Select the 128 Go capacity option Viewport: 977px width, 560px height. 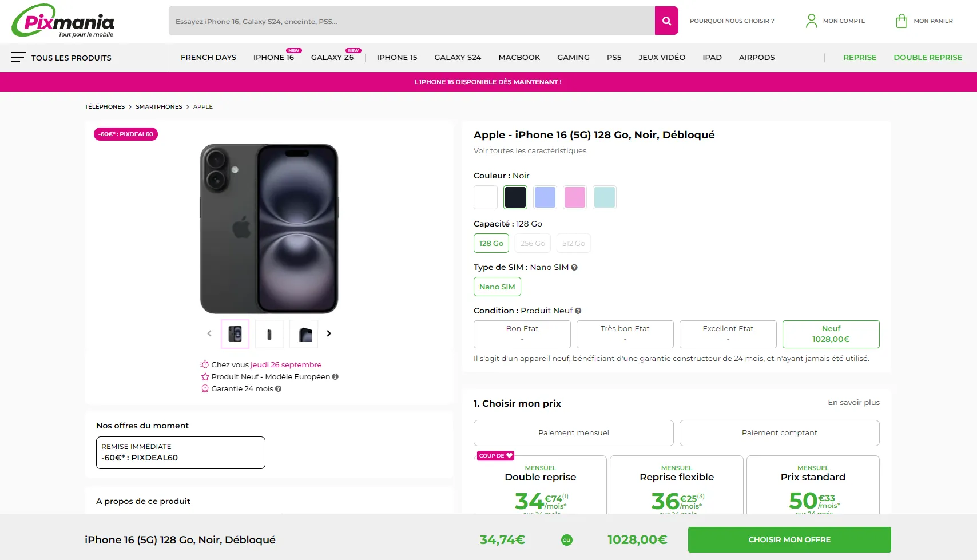(491, 243)
